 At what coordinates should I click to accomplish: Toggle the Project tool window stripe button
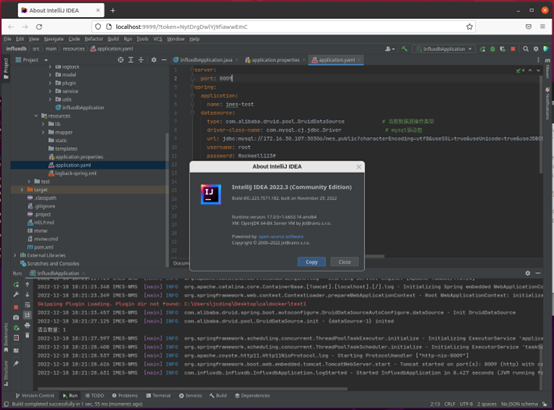click(6, 69)
